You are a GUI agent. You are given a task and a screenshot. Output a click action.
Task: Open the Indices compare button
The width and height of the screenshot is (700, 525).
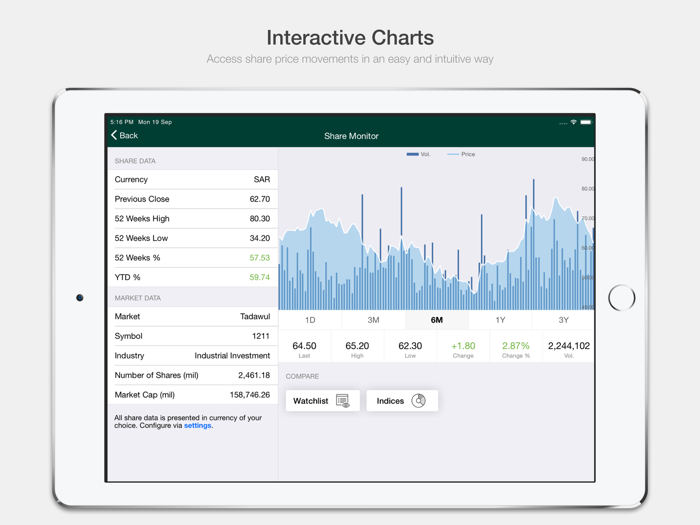click(x=402, y=400)
